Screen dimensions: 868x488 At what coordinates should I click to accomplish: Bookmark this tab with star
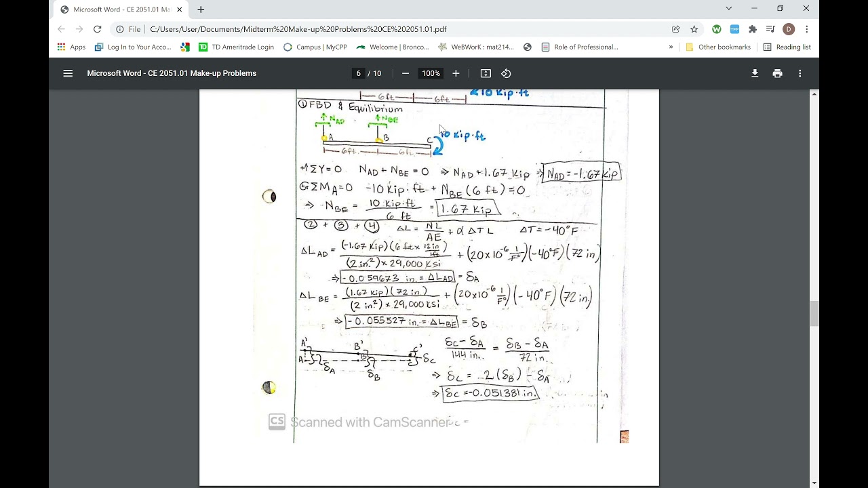pos(694,29)
